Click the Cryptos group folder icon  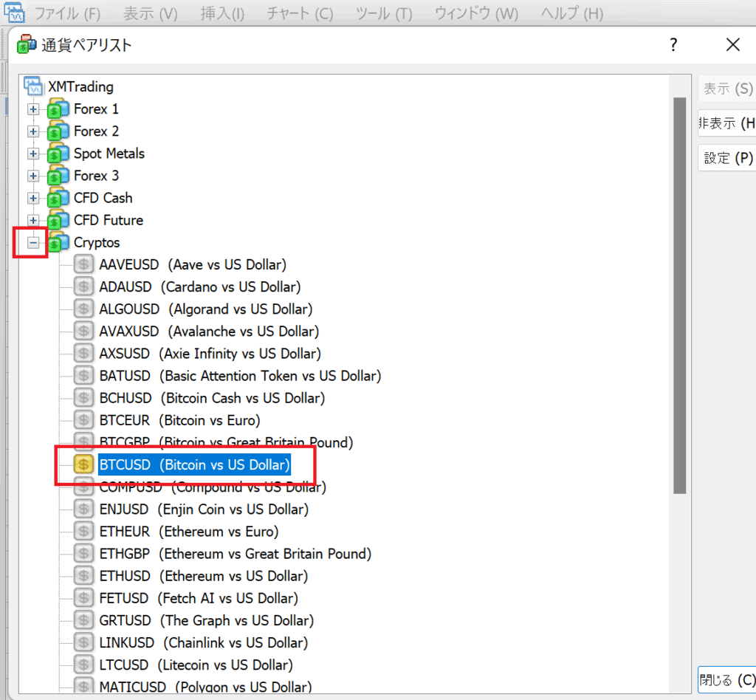pos(58,242)
